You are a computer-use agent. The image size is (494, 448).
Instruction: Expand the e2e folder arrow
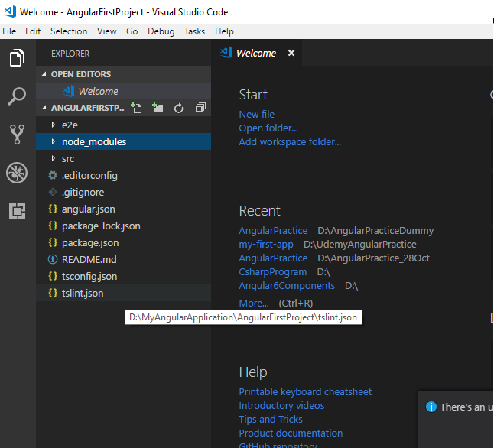54,125
